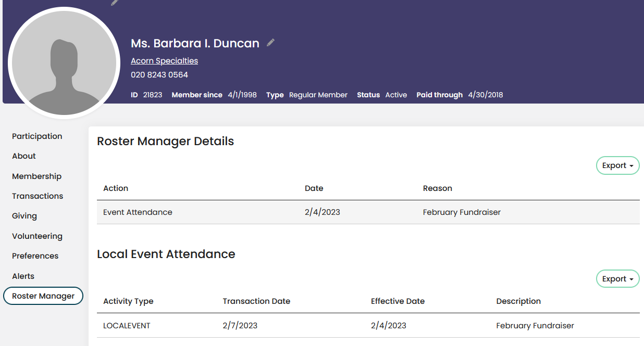Expand Export dropdown for Roster Manager Details
The image size is (644, 346).
(x=617, y=165)
